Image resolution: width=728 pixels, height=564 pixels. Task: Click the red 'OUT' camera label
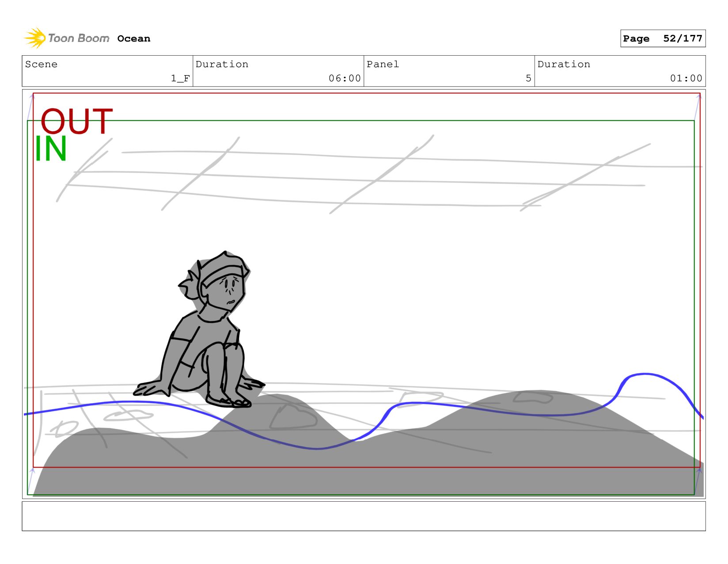(x=77, y=121)
